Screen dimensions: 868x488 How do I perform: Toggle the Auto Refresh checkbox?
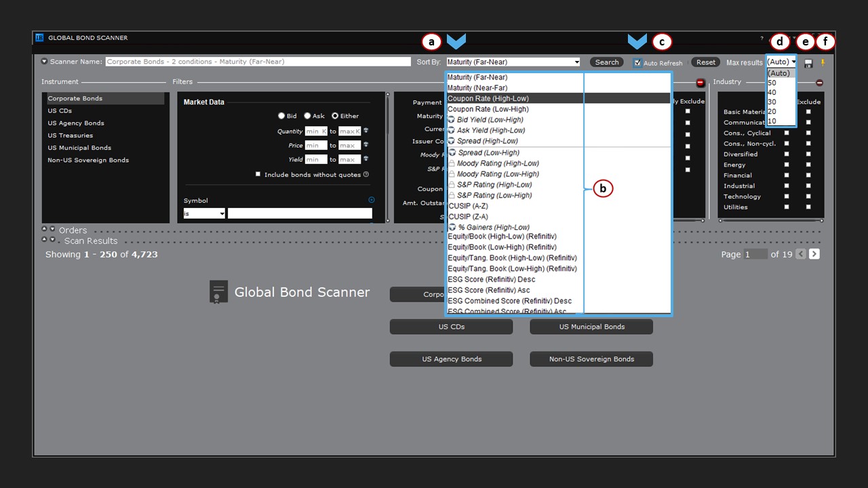point(637,63)
